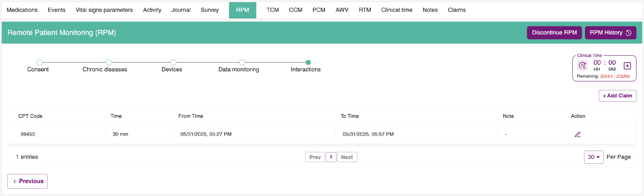Open the Clinical time tab

click(397, 10)
